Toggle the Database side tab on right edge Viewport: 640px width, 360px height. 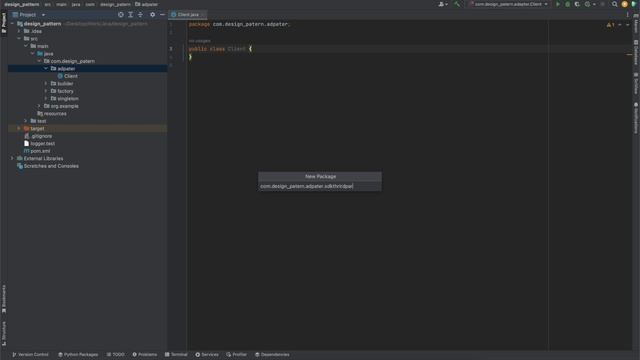tap(636, 52)
